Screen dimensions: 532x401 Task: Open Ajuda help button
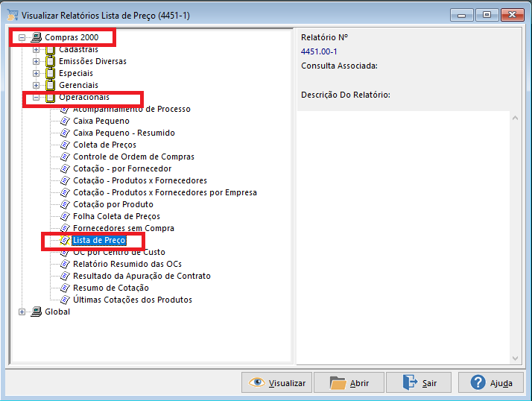490,382
